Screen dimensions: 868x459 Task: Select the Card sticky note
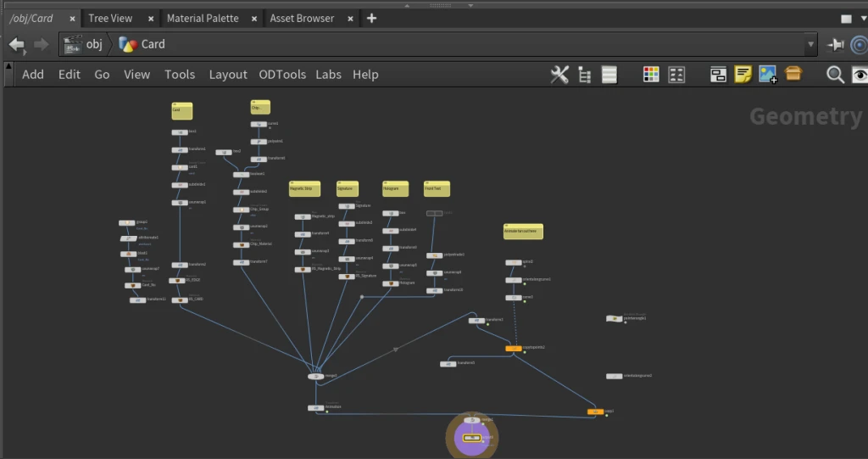(x=181, y=111)
